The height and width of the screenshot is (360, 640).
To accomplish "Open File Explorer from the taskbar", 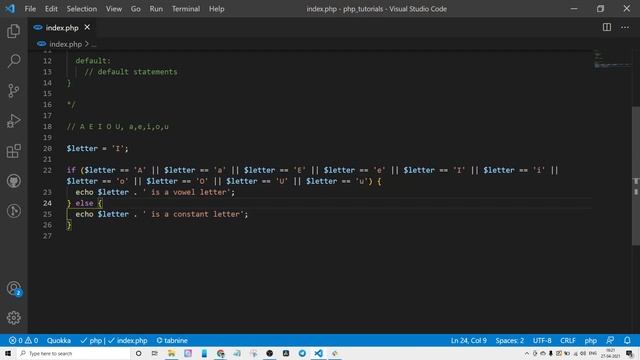I will coord(171,353).
